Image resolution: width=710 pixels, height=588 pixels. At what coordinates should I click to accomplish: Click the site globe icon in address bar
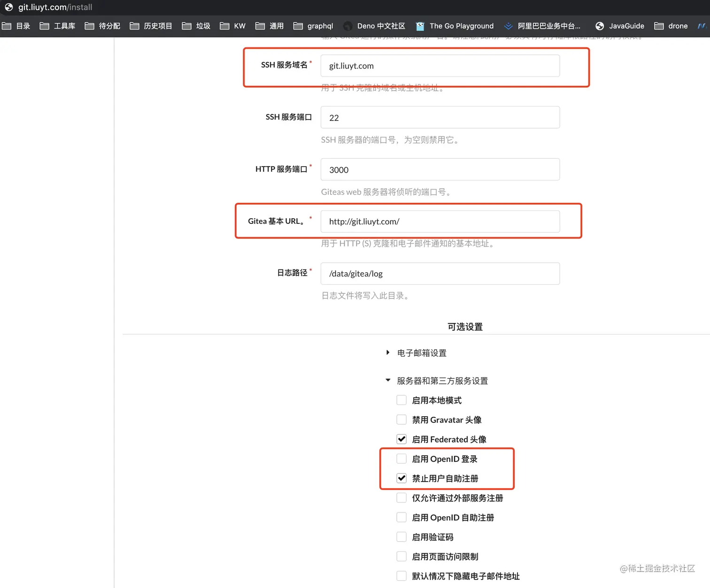tap(8, 7)
